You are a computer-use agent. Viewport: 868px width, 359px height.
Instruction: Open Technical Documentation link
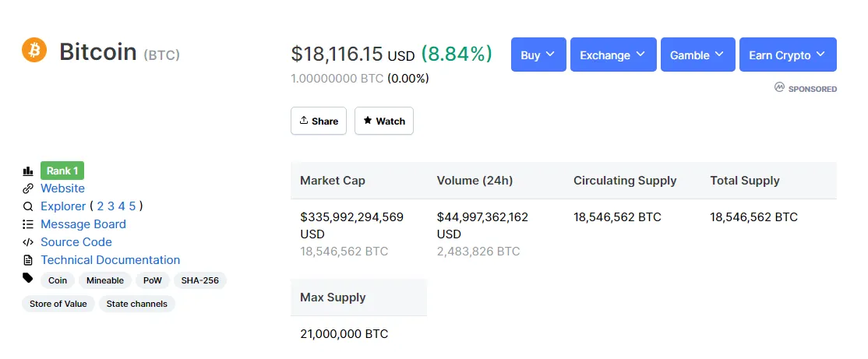[x=110, y=259]
